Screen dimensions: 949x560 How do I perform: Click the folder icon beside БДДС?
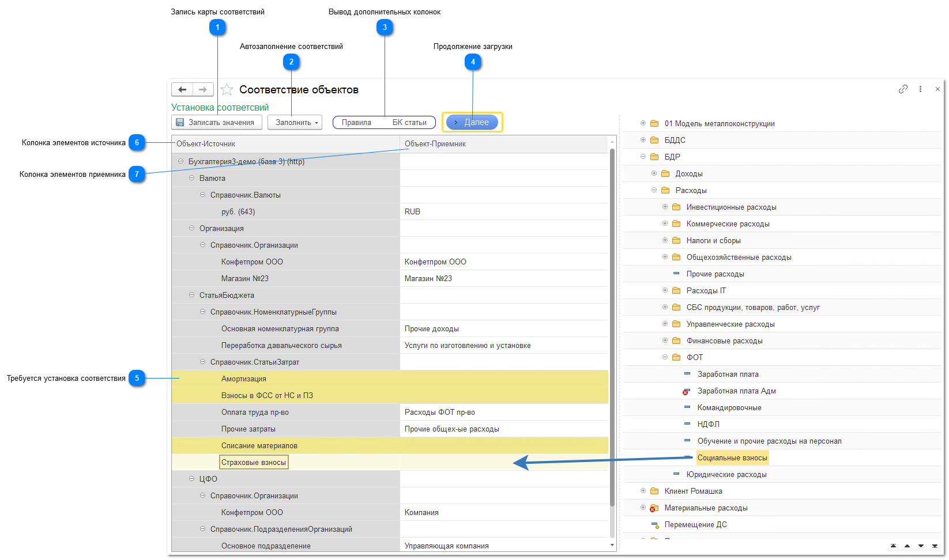(x=654, y=140)
